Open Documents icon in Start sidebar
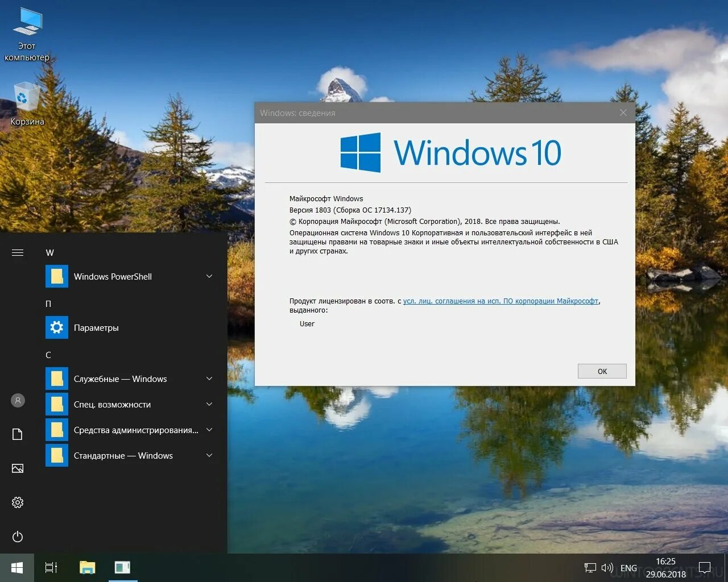The image size is (728, 582). tap(18, 434)
